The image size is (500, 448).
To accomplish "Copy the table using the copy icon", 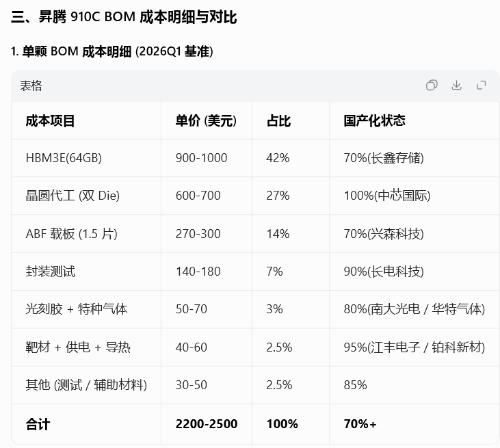I will point(432,85).
